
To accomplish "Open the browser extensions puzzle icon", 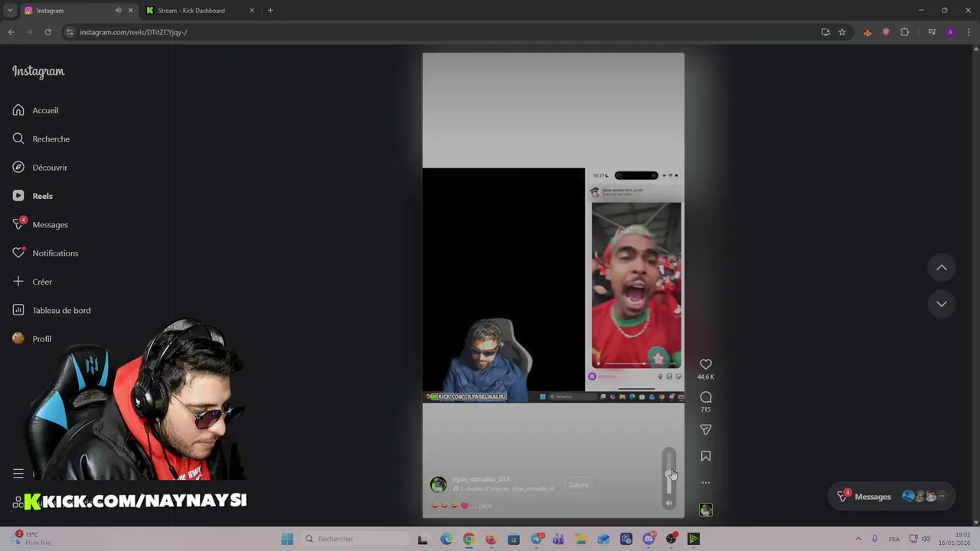I will point(905,32).
